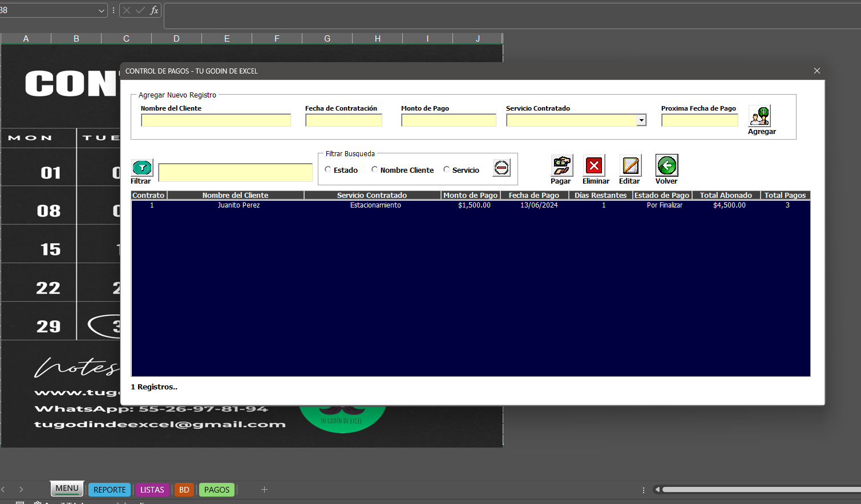Open the Editar edit icon
This screenshot has width=861, height=504.
tap(630, 165)
